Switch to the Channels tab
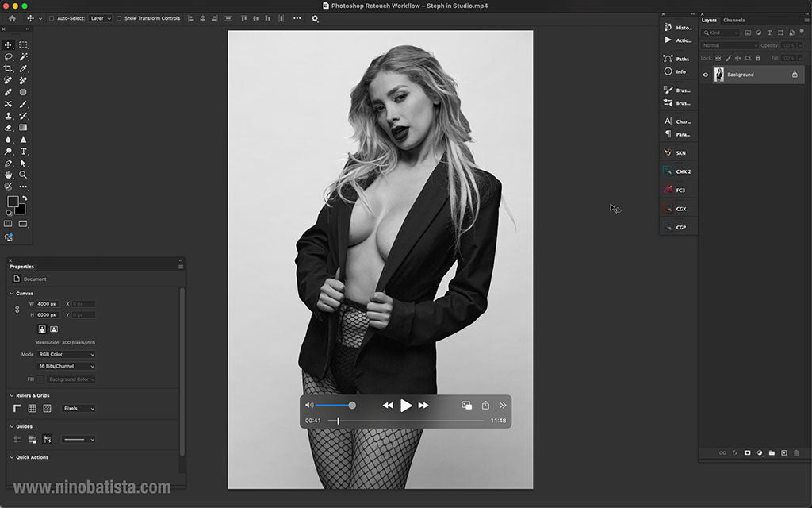Image resolution: width=812 pixels, height=508 pixels. 734,21
